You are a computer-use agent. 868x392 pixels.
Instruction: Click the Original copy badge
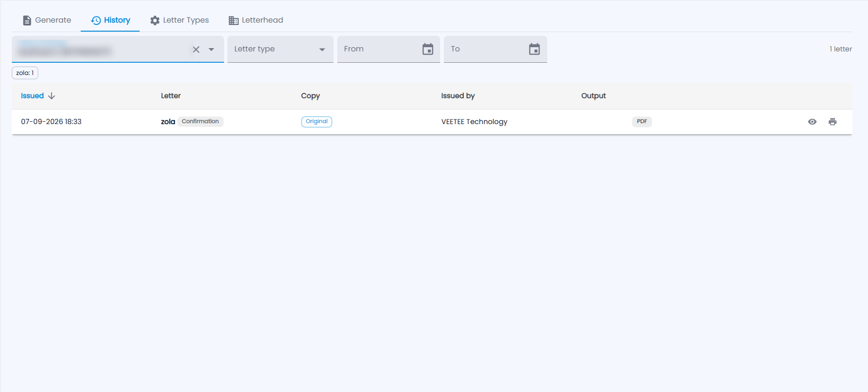[x=317, y=122]
